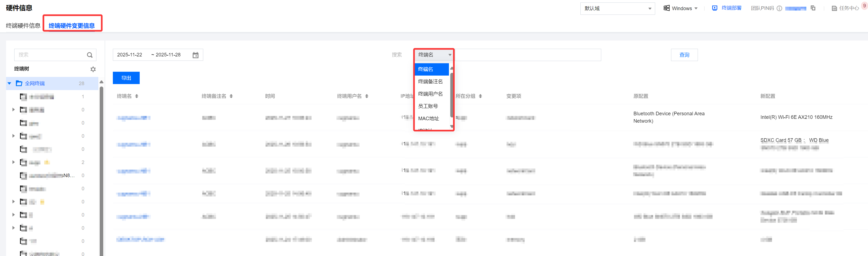
Task: Open the date range calendar icon
Action: 196,55
